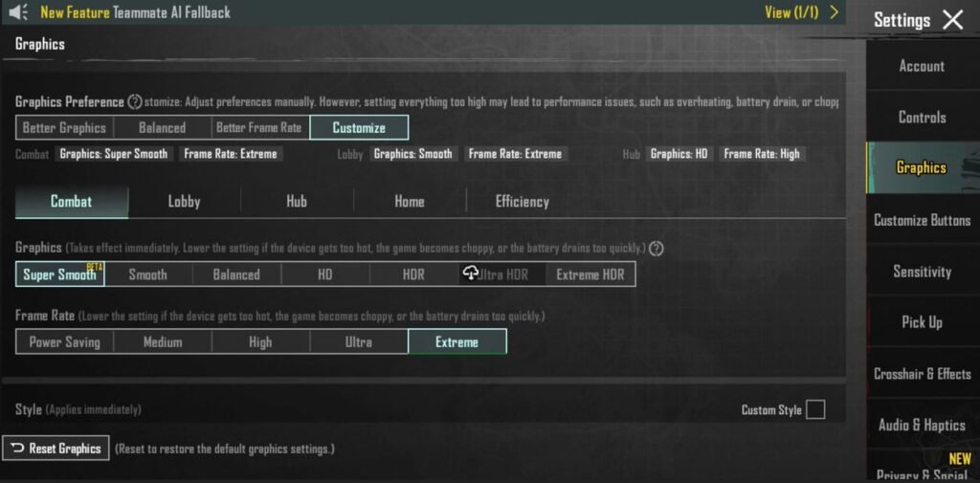Viewport: 980px width, 483px height.
Task: Choose the Balanced graphics preference preset
Action: pyautogui.click(x=162, y=128)
